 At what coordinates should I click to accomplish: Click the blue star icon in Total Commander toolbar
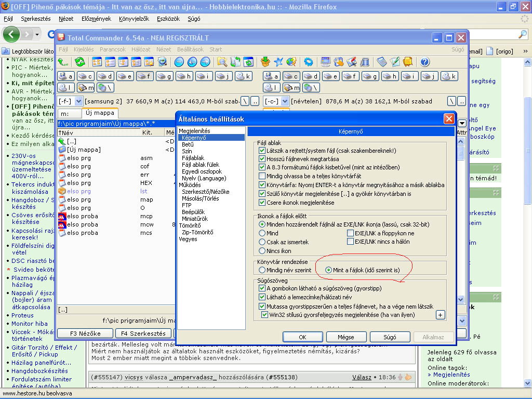pos(278,62)
